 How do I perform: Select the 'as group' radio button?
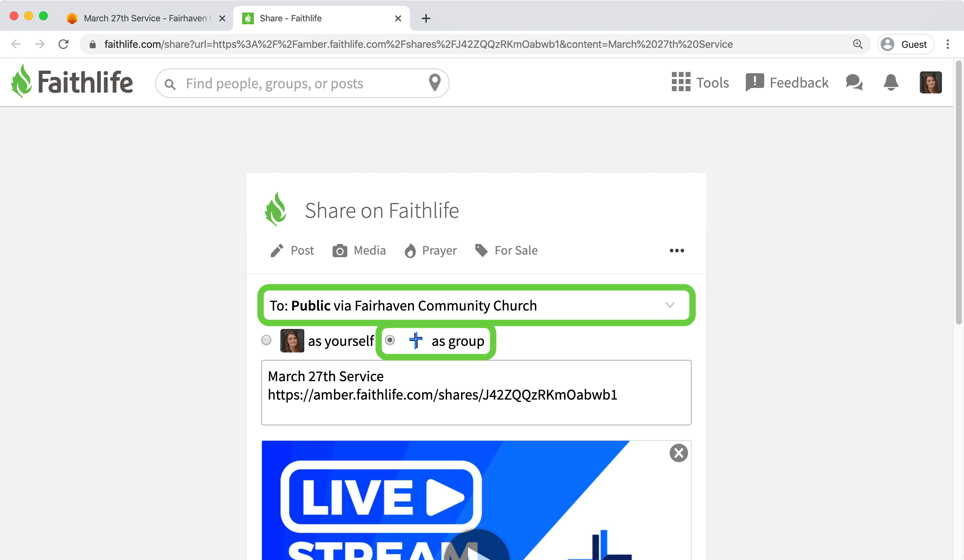pos(390,340)
